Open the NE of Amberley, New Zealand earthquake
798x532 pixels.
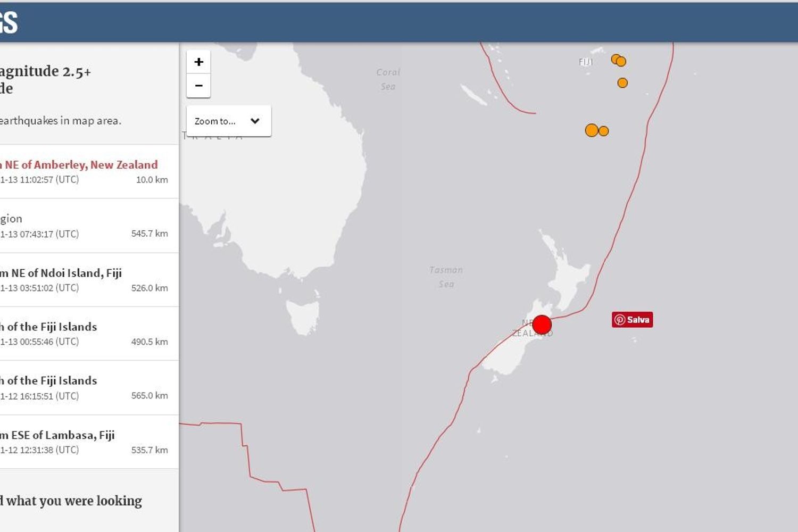(80, 165)
